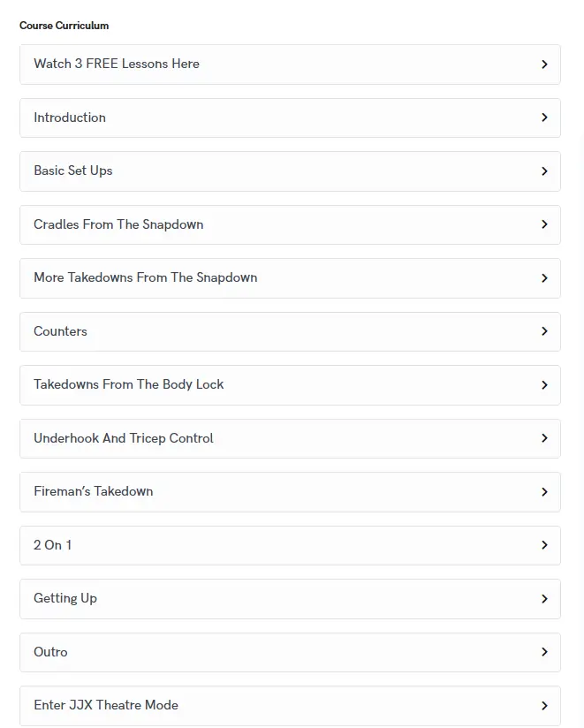Open Cradles From The Snapdown title
Viewport: 584px width, 728px height.
point(118,224)
